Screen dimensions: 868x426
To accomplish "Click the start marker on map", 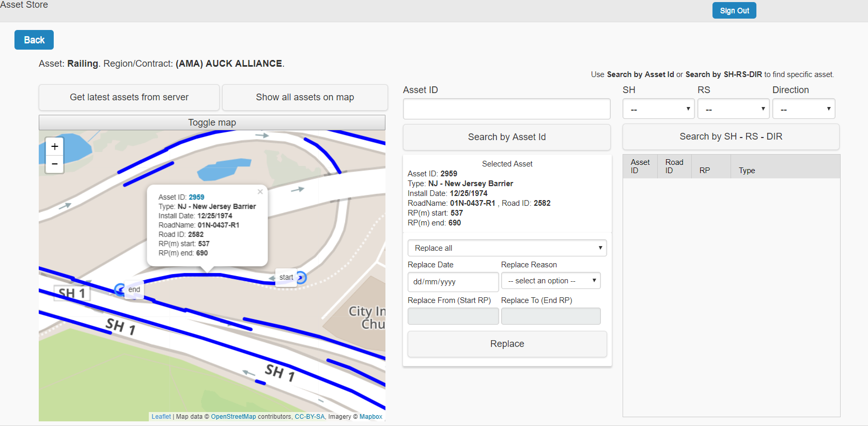I will click(301, 278).
